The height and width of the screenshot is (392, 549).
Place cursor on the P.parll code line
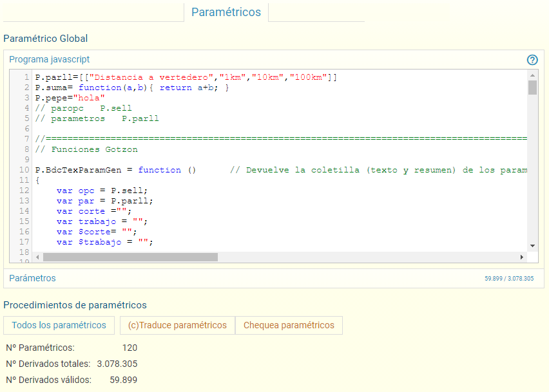[186, 77]
